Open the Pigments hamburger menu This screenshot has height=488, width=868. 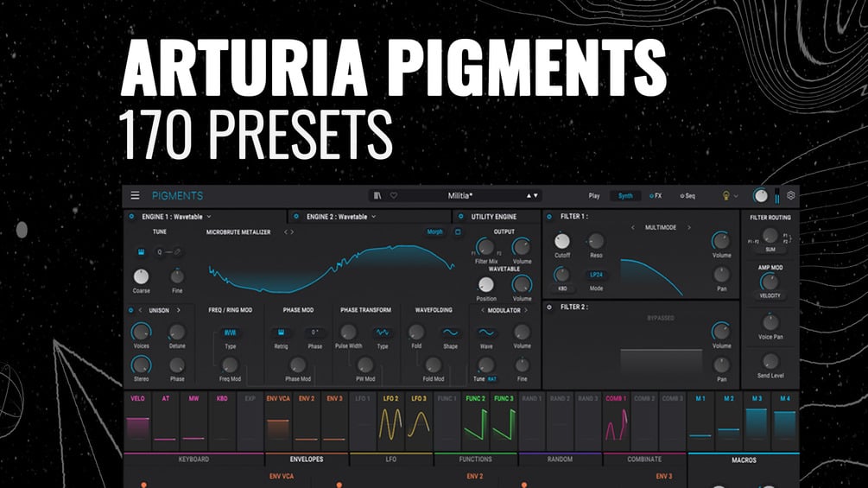click(135, 195)
